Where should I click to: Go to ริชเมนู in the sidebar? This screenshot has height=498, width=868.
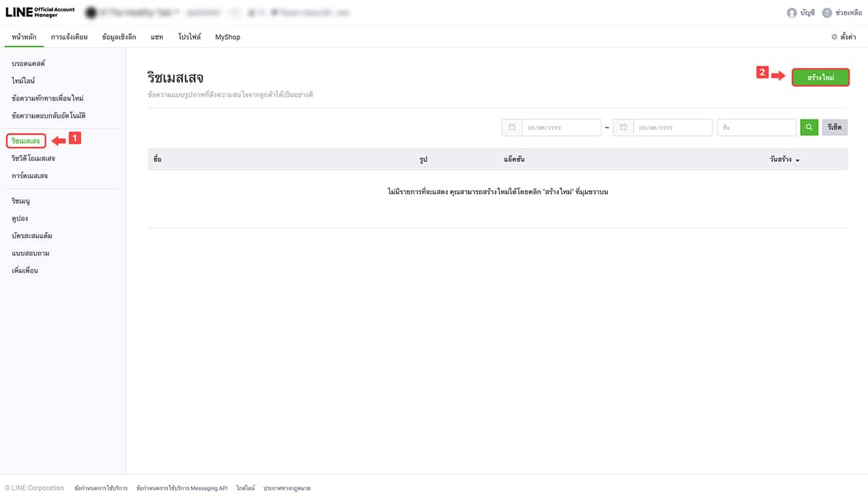pos(21,201)
